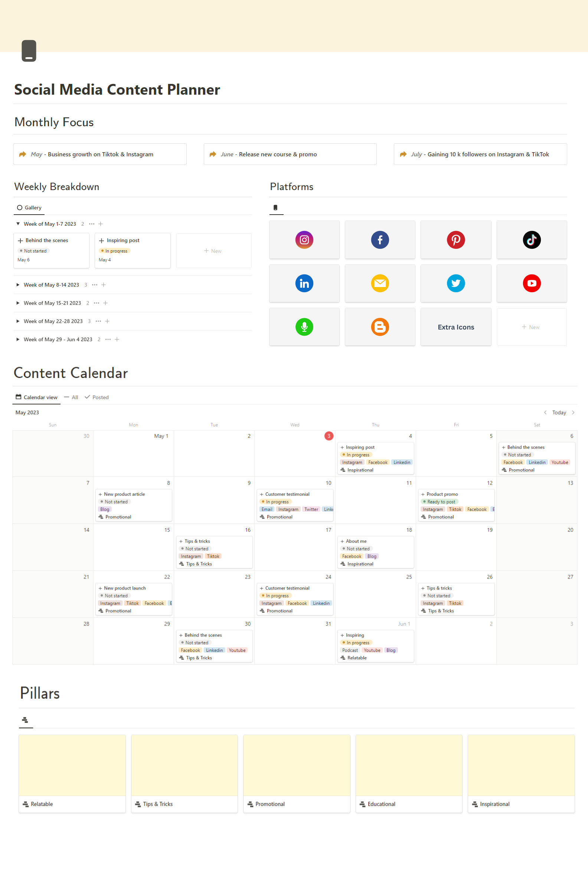The width and height of the screenshot is (588, 877).
Task: Add New platform card
Action: click(531, 327)
